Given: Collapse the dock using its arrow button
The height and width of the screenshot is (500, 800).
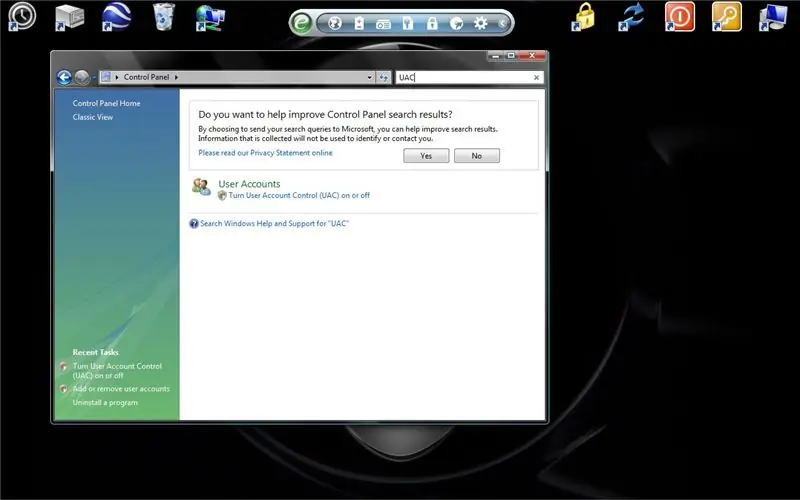Looking at the screenshot, I should click(503, 23).
